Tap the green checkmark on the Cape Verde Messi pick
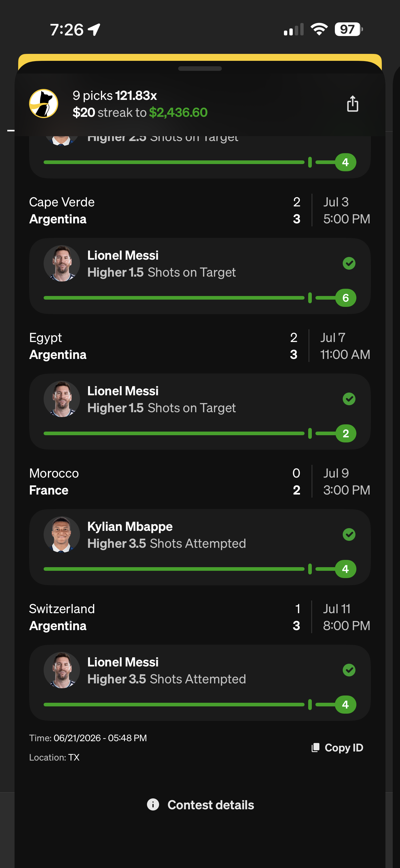This screenshot has width=400, height=868. (349, 263)
